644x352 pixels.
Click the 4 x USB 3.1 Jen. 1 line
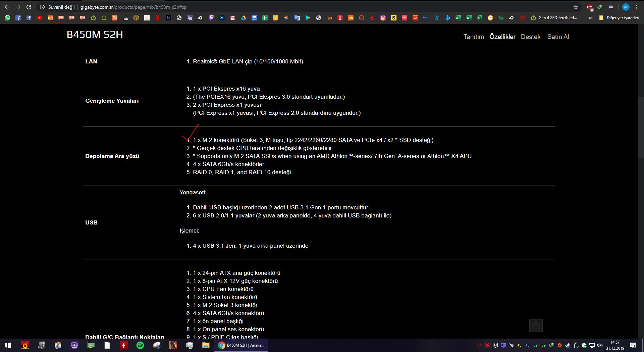pos(251,246)
